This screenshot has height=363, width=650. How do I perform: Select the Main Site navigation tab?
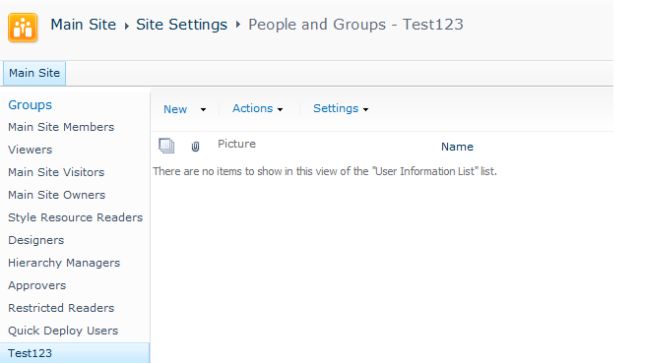tap(34, 73)
